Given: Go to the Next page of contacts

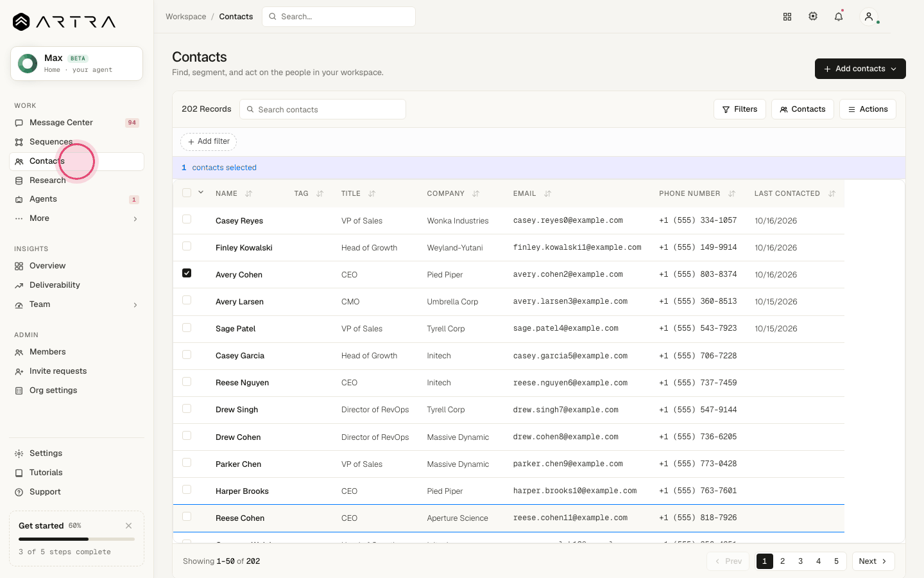Looking at the screenshot, I should point(873,561).
